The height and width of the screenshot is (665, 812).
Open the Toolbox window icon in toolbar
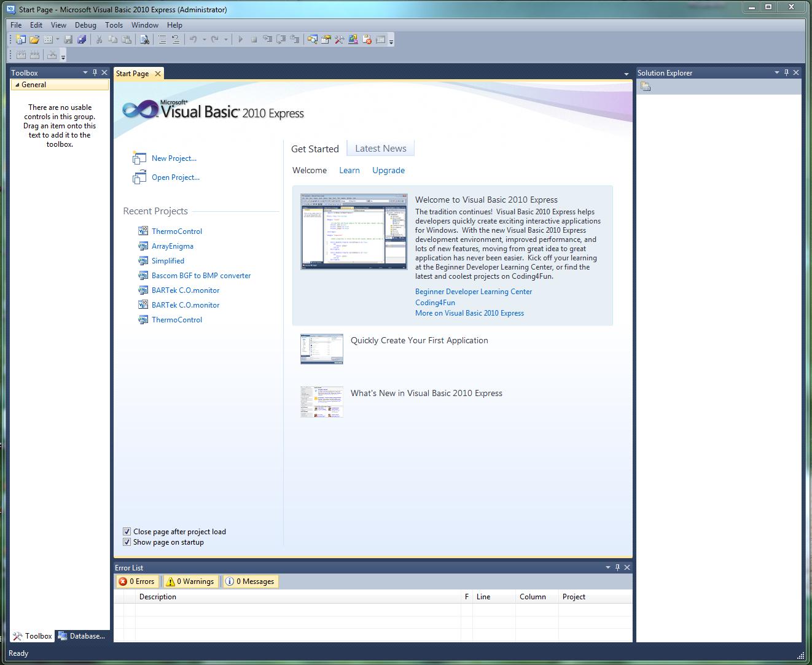point(339,39)
